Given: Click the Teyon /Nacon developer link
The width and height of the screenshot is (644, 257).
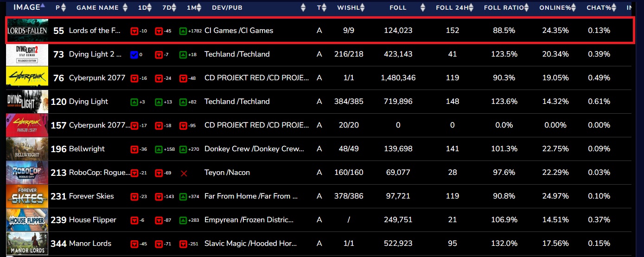Looking at the screenshot, I should coord(227,173).
